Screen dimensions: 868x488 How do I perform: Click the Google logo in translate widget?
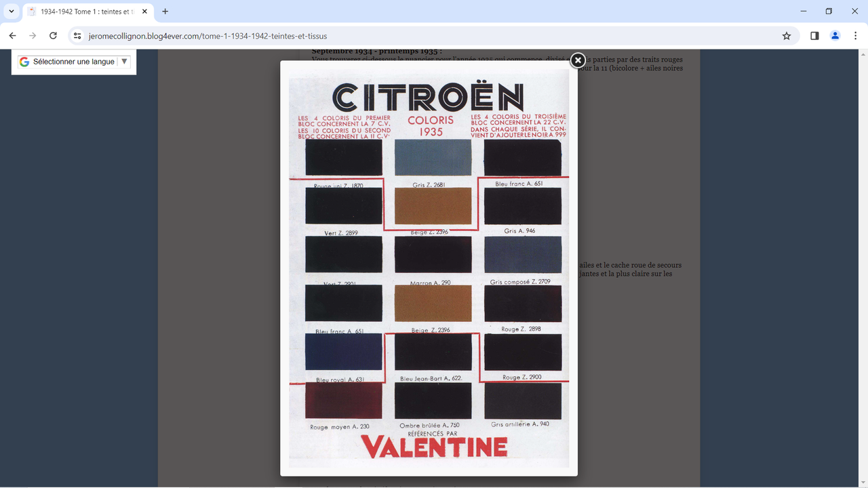coord(24,62)
